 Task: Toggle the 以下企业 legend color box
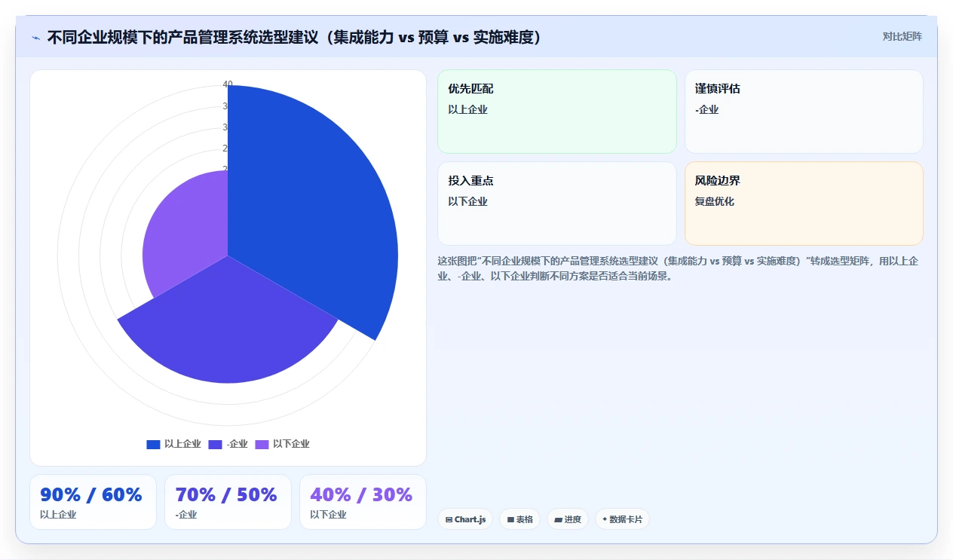(x=262, y=445)
